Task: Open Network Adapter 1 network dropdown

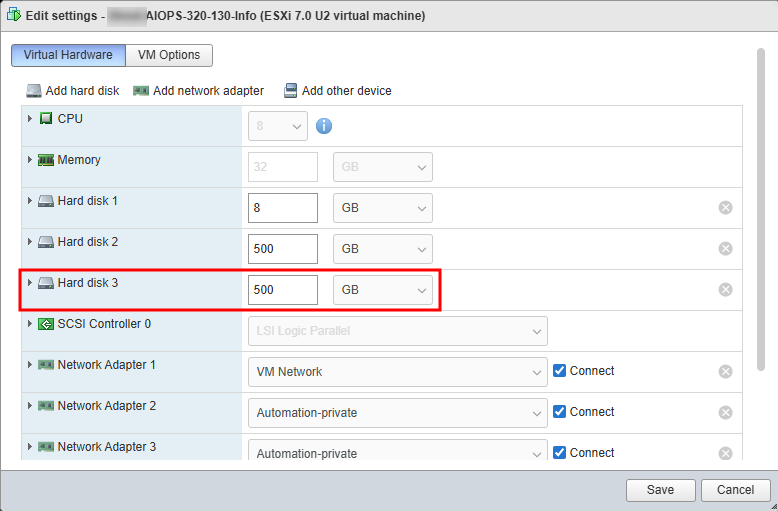Action: click(397, 372)
